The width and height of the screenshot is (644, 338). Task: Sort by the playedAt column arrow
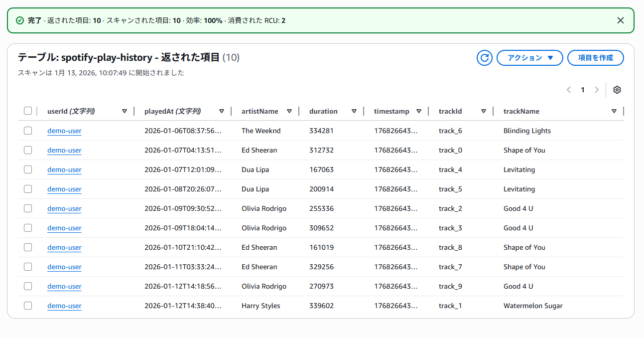point(222,111)
